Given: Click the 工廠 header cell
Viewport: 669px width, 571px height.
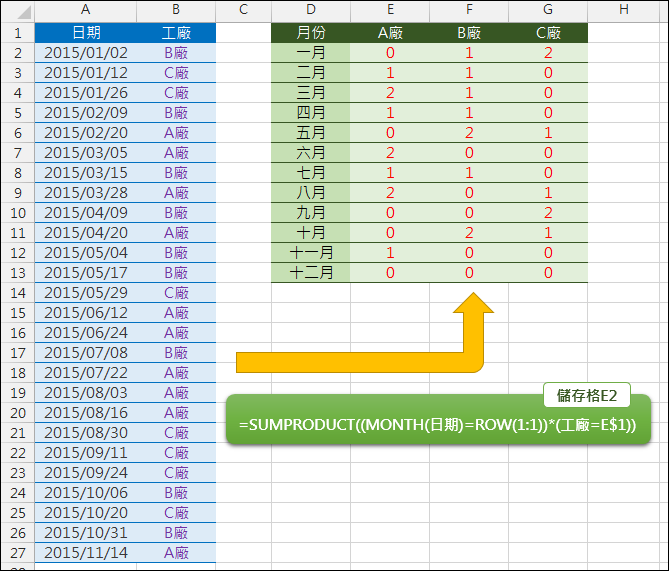Looking at the screenshot, I should click(176, 33).
